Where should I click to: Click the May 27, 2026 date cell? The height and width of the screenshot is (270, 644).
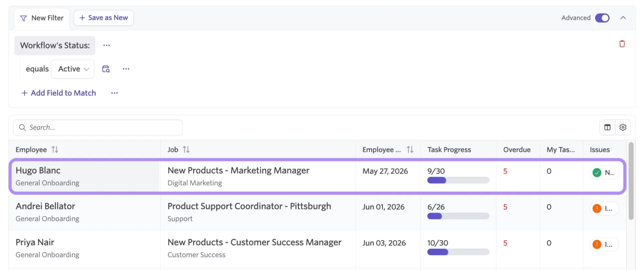385,171
